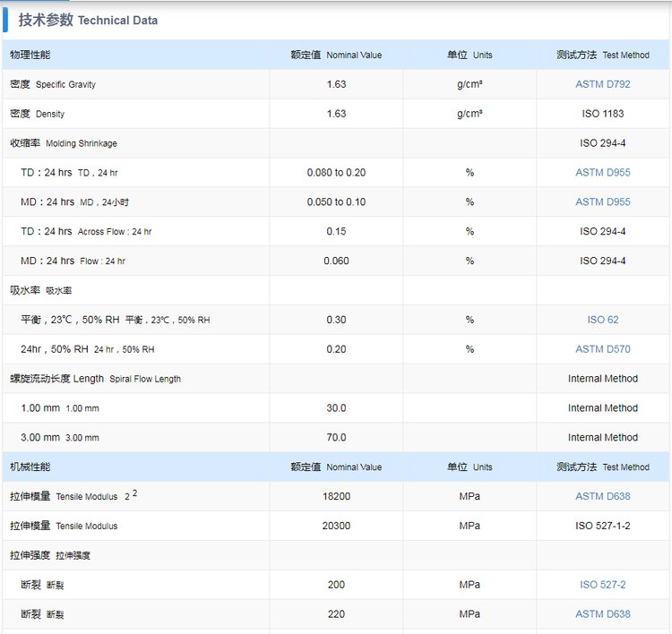
Task: Open the ISO 62 water absorption link
Action: click(x=602, y=320)
